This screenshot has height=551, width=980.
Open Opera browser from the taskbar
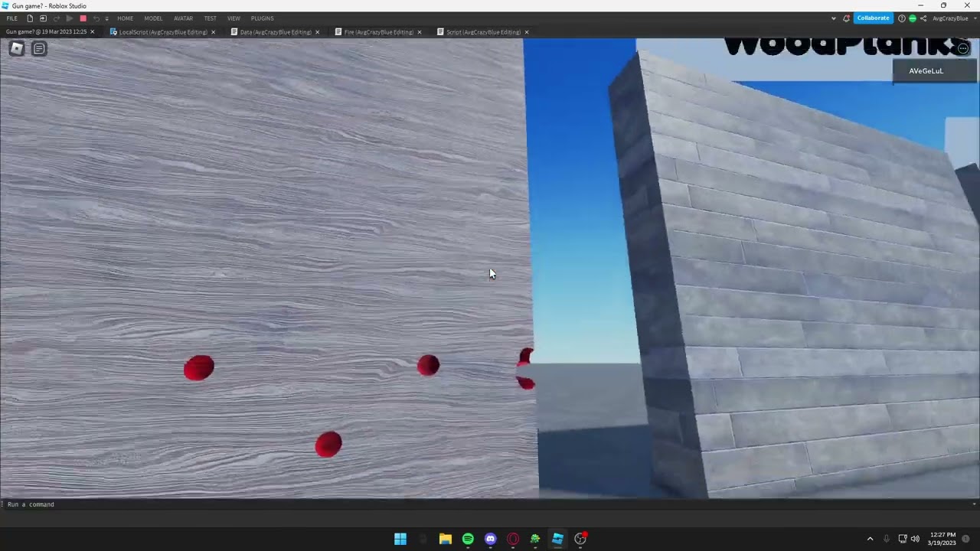tap(513, 539)
